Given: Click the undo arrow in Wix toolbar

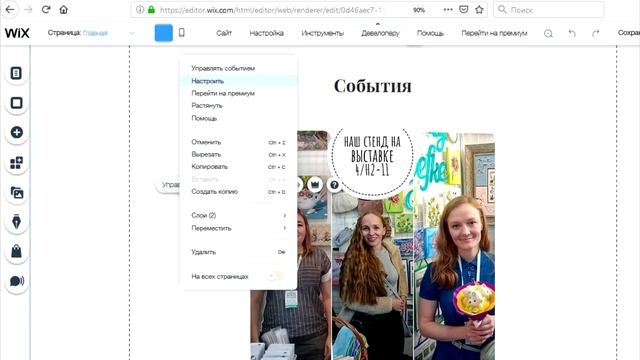Looking at the screenshot, I should point(572,33).
